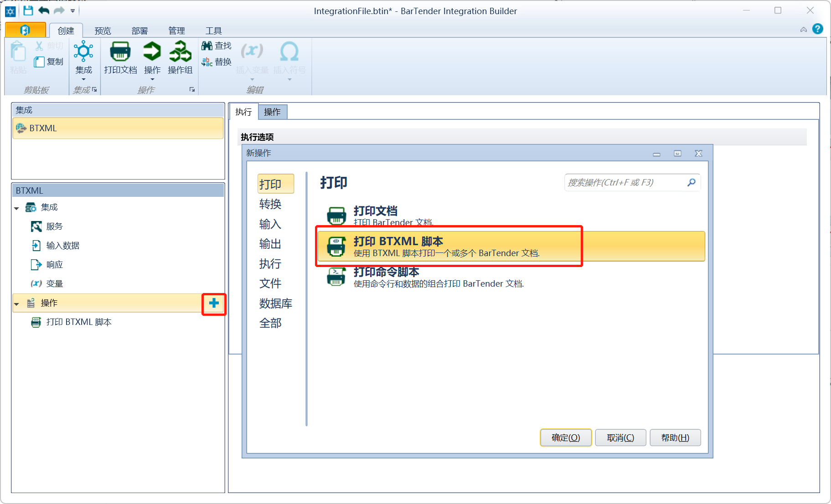Image resolution: width=831 pixels, height=504 pixels.
Task: Choose the 打印命令脚本 action entry
Action: pyautogui.click(x=511, y=277)
